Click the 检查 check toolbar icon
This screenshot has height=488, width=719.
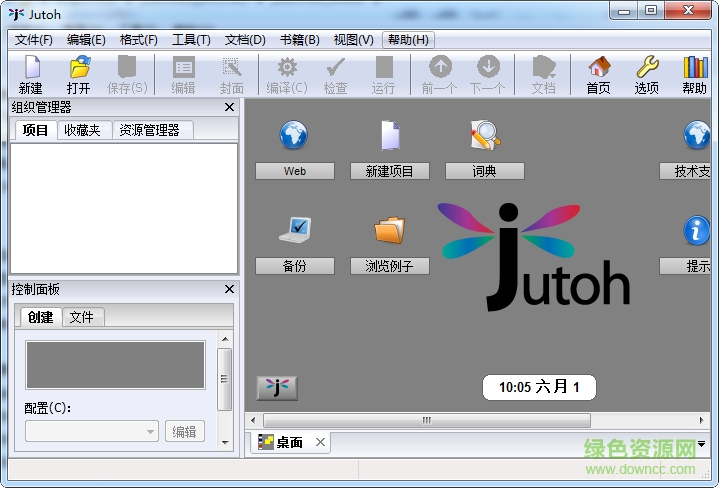[x=336, y=68]
